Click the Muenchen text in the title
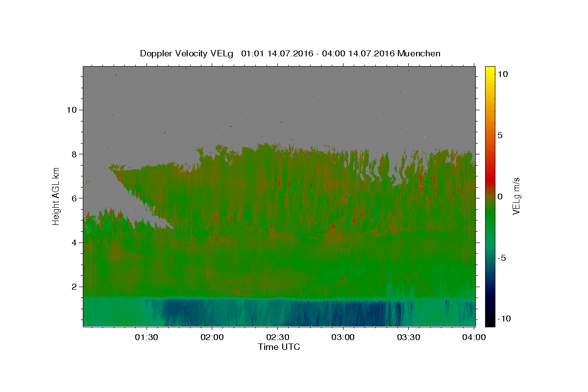588x392 pixels. tap(419, 53)
